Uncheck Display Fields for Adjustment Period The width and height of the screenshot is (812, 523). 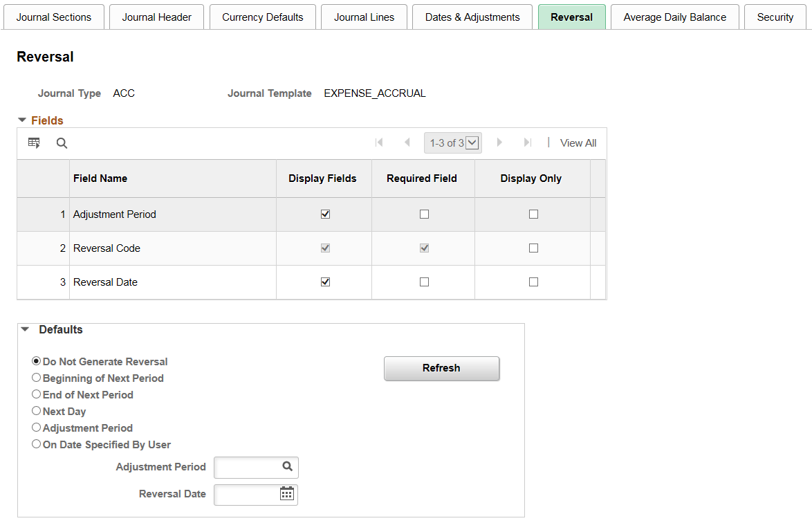click(325, 214)
